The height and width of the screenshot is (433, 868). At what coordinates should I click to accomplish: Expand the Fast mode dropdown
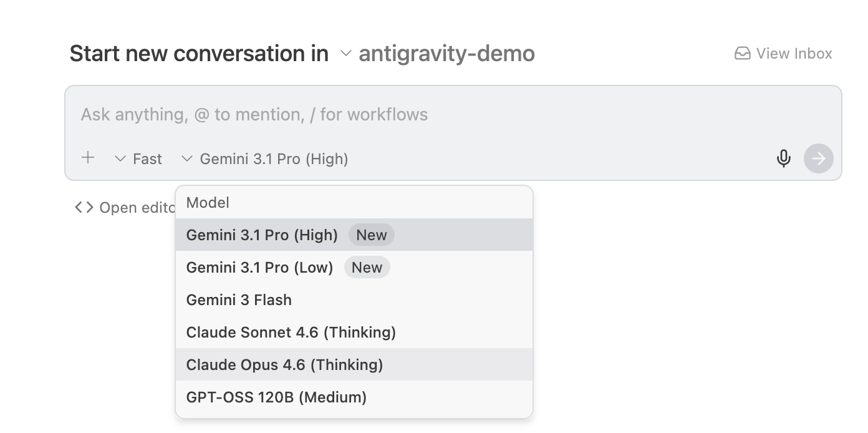[139, 159]
